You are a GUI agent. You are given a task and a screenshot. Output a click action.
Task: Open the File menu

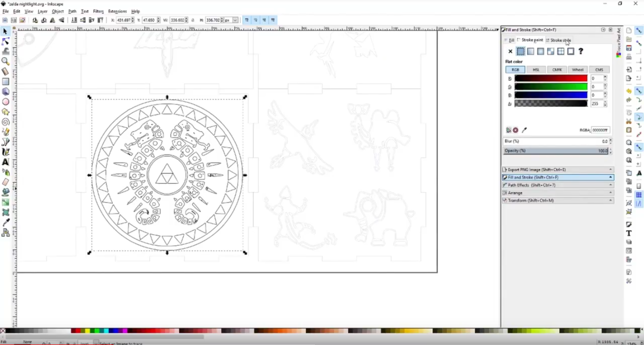(x=5, y=11)
